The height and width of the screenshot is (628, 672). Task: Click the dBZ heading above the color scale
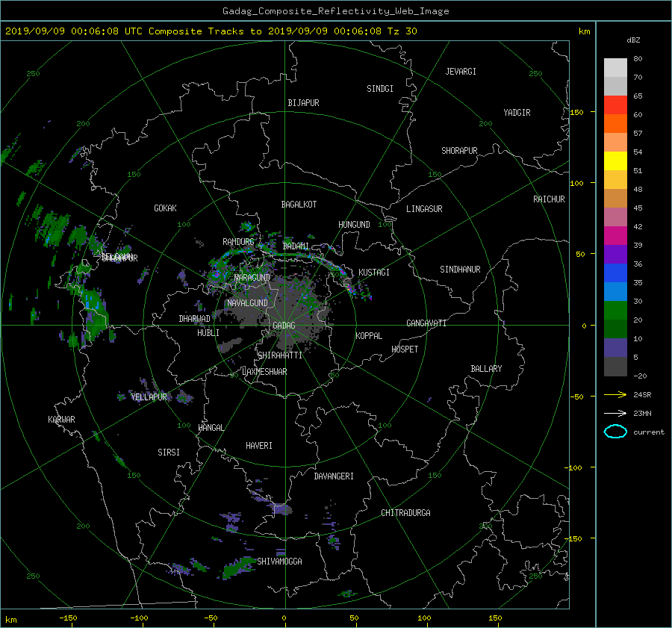(x=633, y=40)
